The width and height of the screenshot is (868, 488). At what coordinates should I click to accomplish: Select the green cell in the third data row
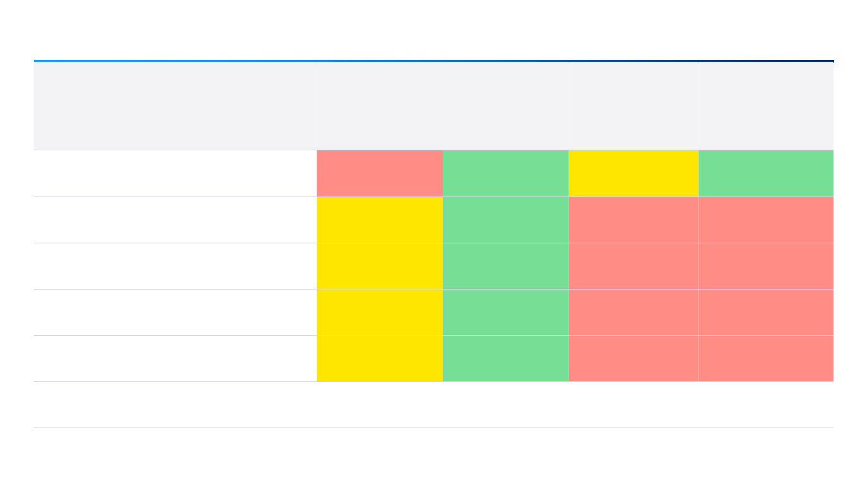pos(505,266)
